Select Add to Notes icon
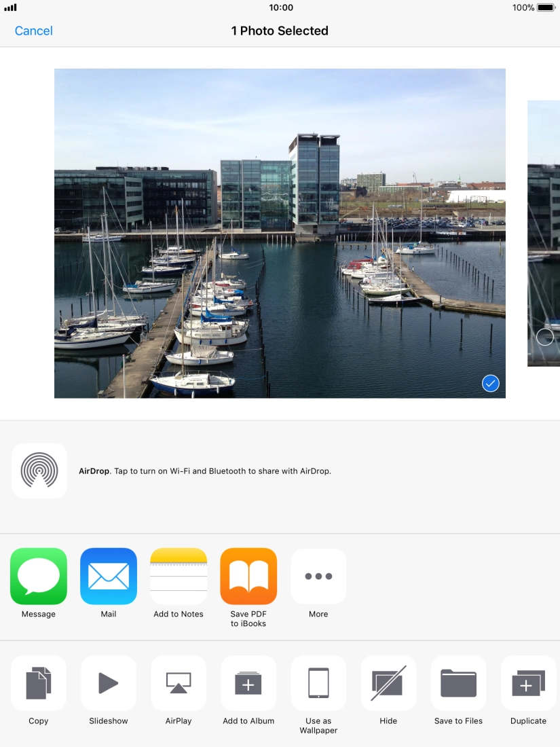 [179, 577]
